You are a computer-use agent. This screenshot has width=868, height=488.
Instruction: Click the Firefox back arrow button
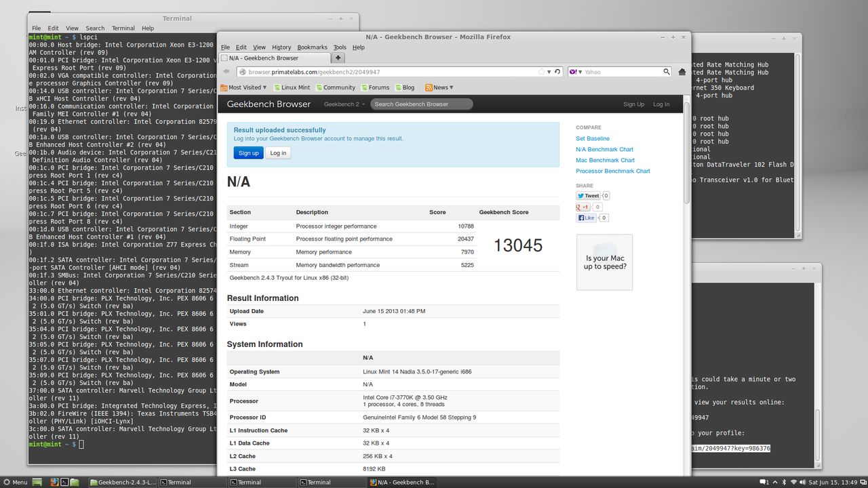(x=226, y=71)
